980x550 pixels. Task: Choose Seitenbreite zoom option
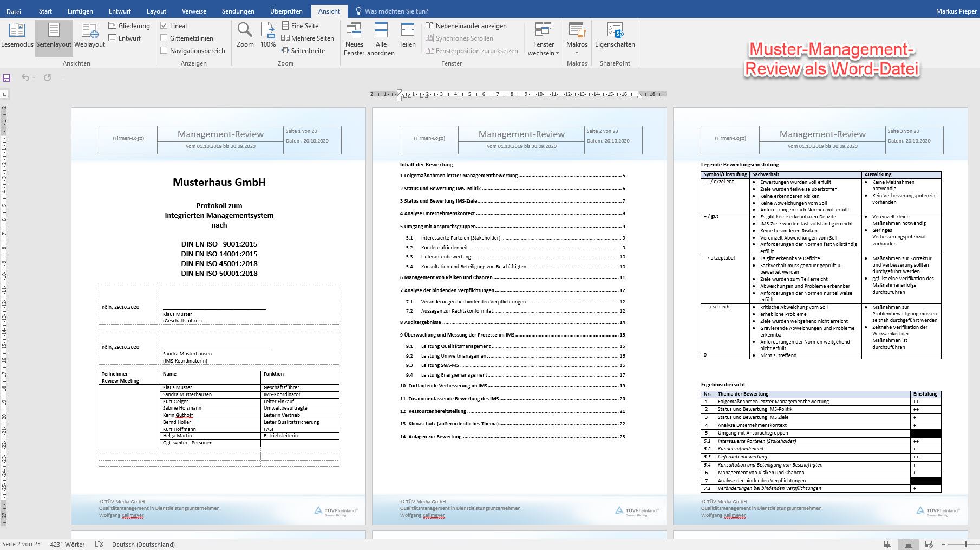point(303,50)
